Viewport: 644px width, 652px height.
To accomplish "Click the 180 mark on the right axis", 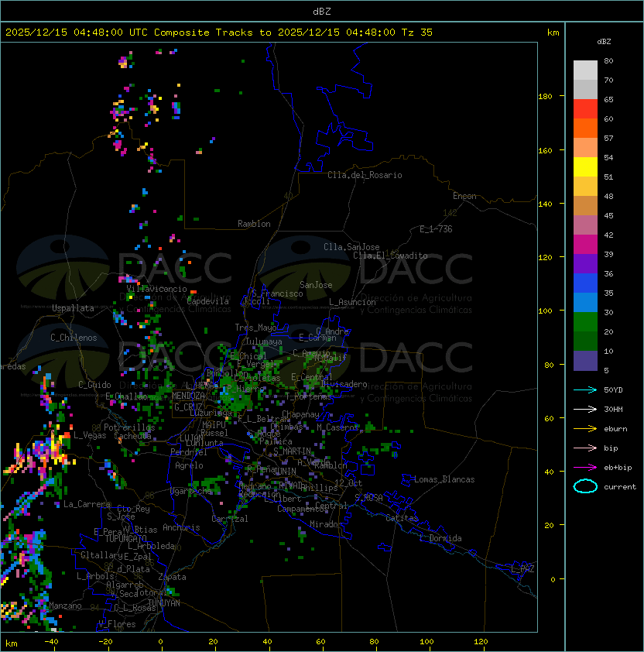I will click(x=545, y=97).
